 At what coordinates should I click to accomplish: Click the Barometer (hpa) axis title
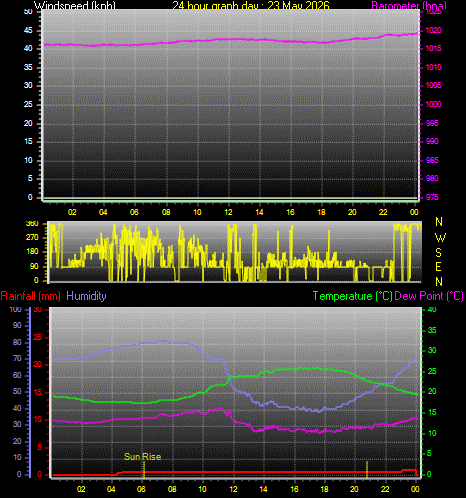point(409,5)
